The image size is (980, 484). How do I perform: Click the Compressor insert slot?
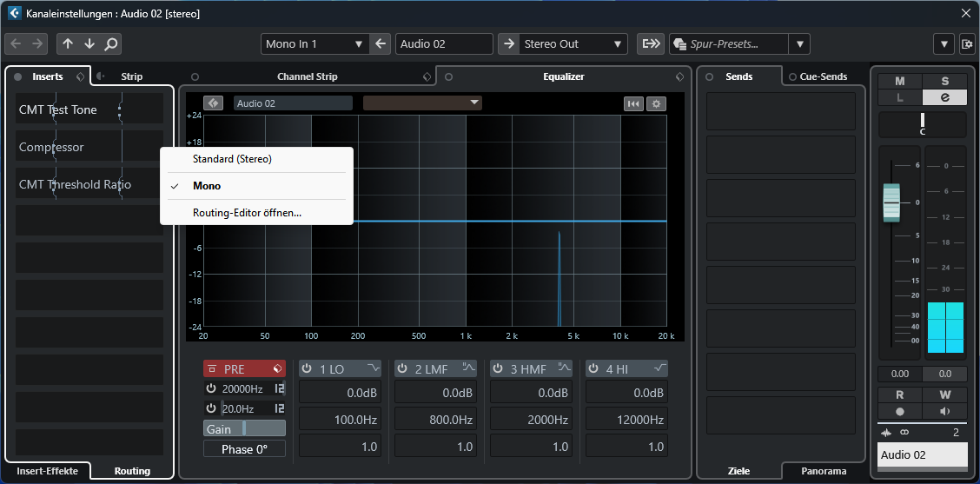[89, 147]
